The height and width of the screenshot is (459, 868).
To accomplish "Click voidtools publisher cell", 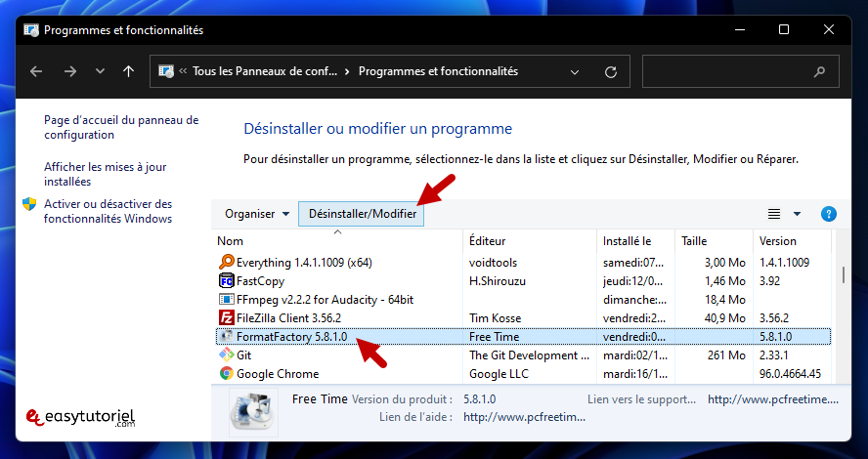I will pyautogui.click(x=493, y=263).
